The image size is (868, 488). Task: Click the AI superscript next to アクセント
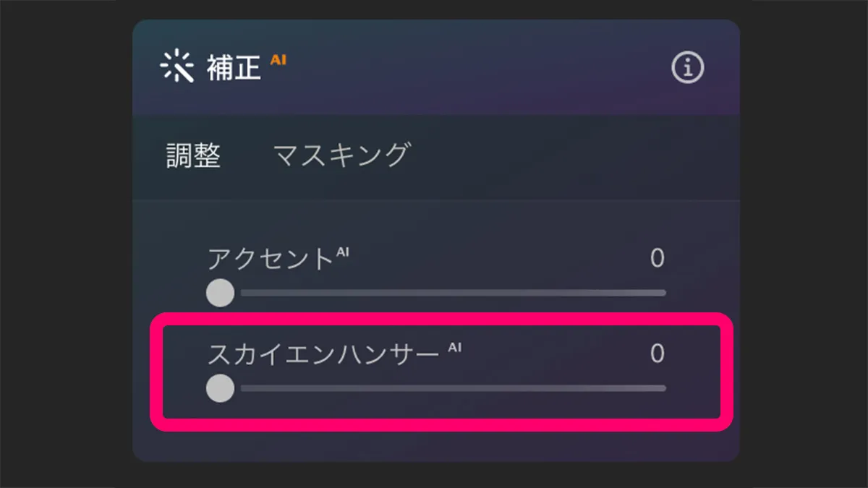pos(343,251)
